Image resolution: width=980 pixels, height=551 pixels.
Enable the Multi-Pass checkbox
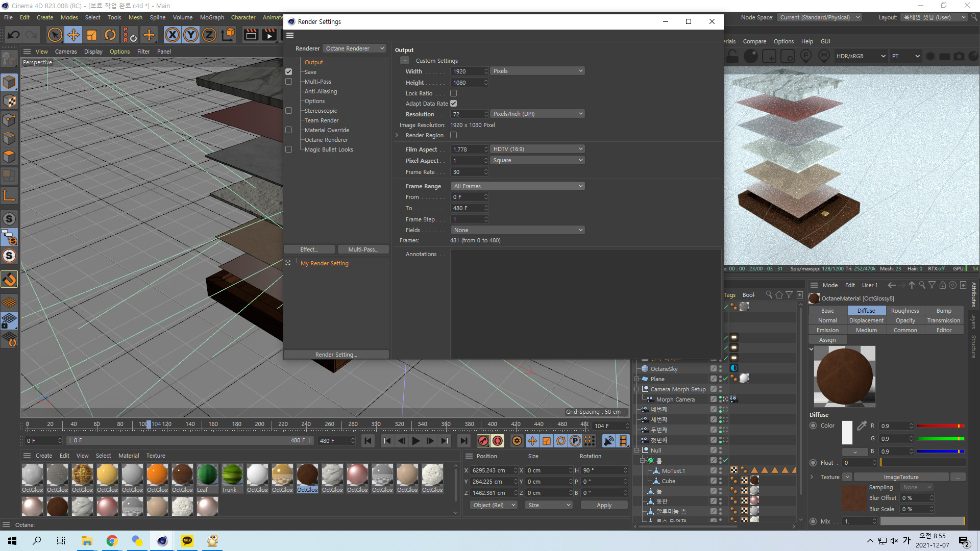[x=289, y=82]
